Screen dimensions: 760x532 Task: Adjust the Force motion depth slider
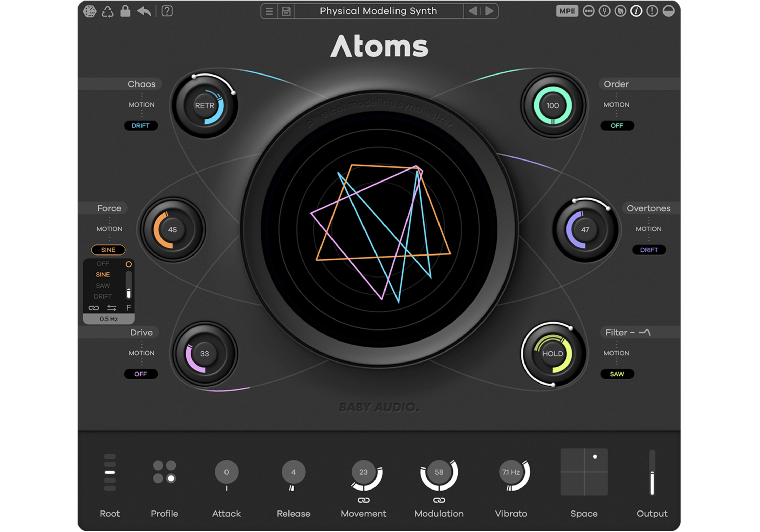tap(129, 285)
